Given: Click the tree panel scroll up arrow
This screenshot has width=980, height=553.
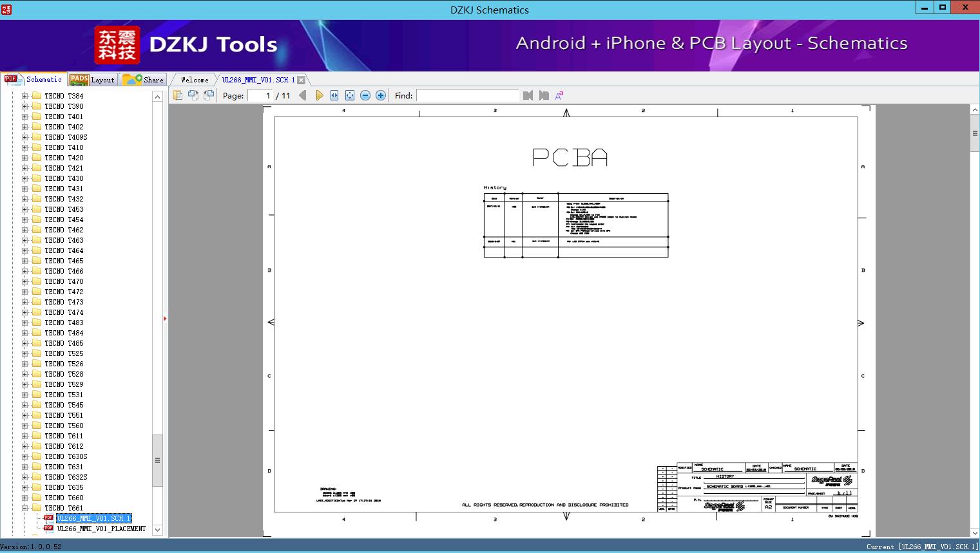Looking at the screenshot, I should coord(157,97).
